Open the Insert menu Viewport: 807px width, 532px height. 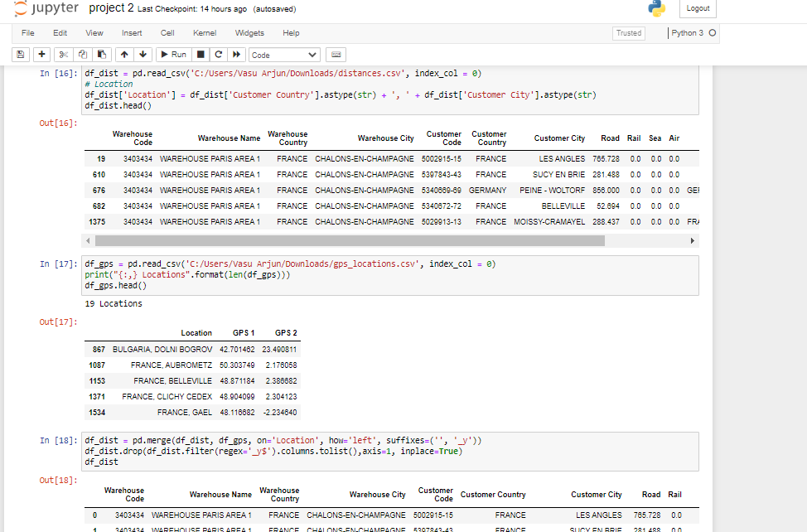[132, 33]
